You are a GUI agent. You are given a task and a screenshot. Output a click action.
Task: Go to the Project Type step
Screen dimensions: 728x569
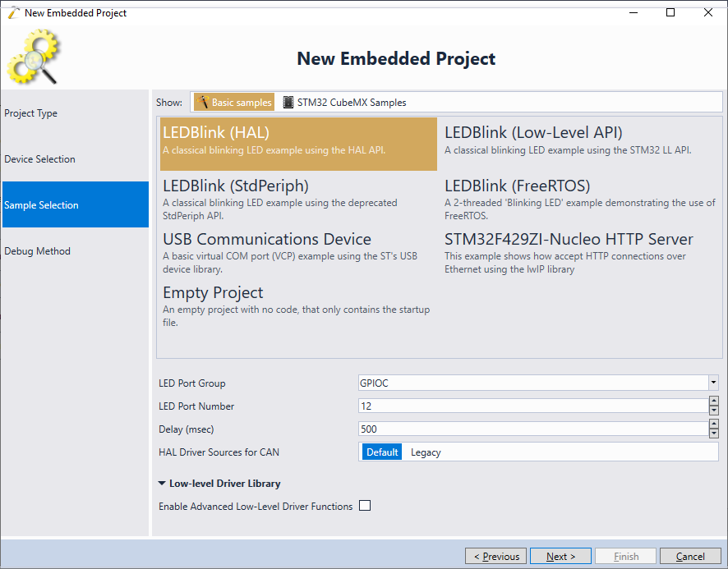(76, 113)
